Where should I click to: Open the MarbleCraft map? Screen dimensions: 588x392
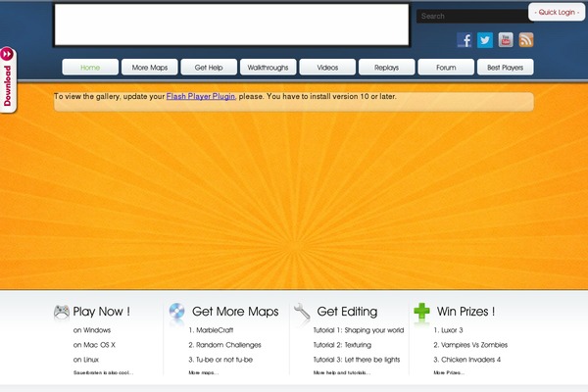pyautogui.click(x=211, y=330)
